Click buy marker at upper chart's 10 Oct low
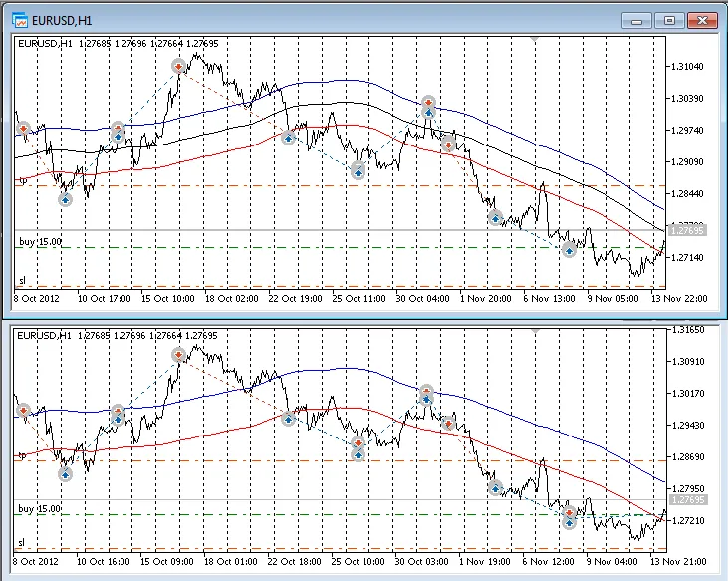728x581 pixels. click(66, 199)
